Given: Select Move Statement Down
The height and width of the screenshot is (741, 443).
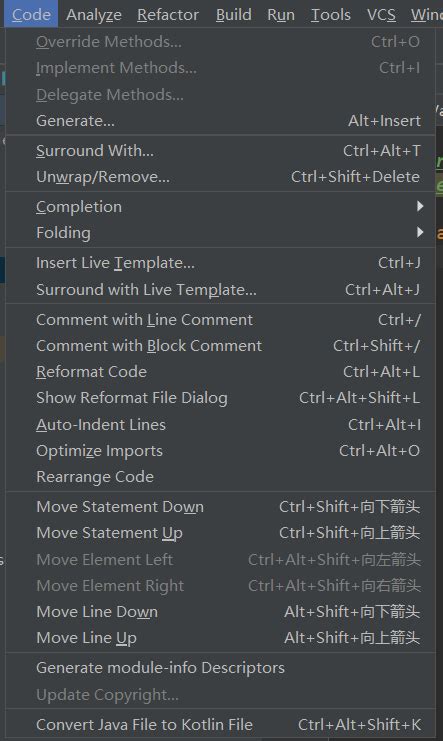Looking at the screenshot, I should (220, 507).
